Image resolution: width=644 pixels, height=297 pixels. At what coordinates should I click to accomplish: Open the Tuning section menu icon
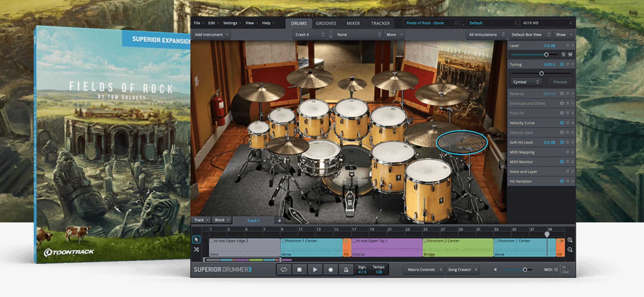[568, 64]
